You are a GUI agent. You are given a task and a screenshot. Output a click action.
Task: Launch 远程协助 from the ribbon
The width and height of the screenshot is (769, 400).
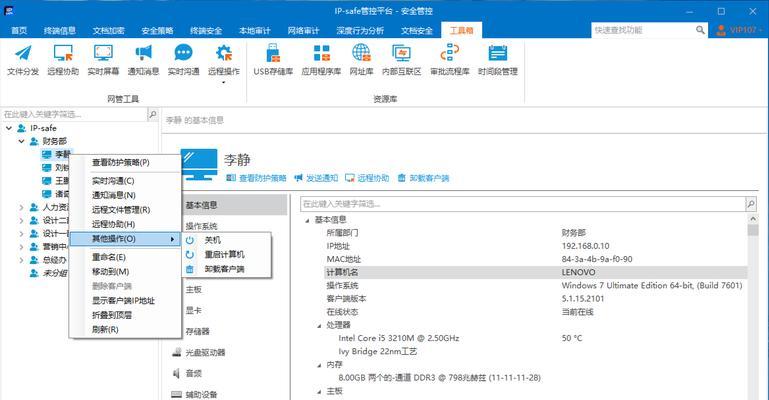click(63, 60)
